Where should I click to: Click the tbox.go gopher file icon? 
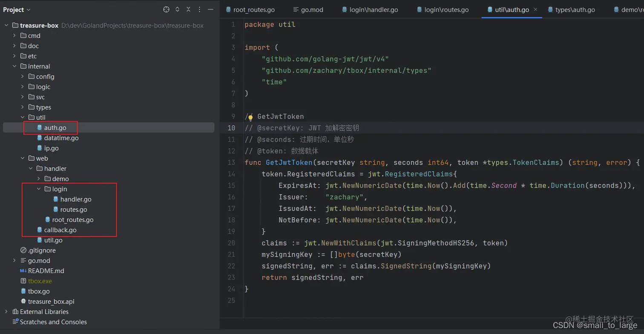pos(23,291)
